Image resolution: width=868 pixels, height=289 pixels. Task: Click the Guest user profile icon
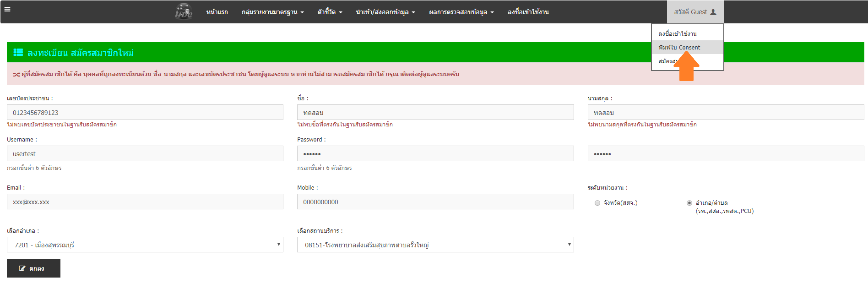[713, 12]
